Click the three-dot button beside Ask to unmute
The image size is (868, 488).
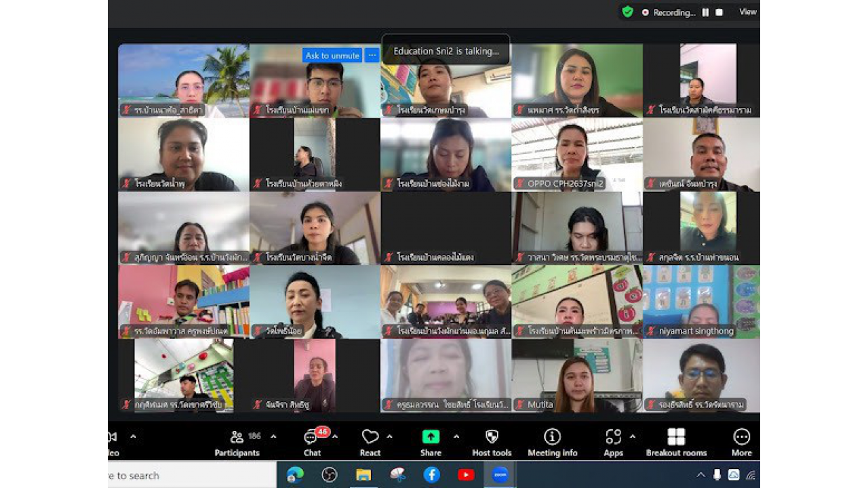pyautogui.click(x=372, y=56)
